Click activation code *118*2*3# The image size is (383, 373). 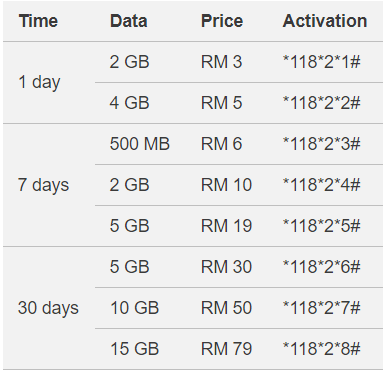tap(322, 144)
